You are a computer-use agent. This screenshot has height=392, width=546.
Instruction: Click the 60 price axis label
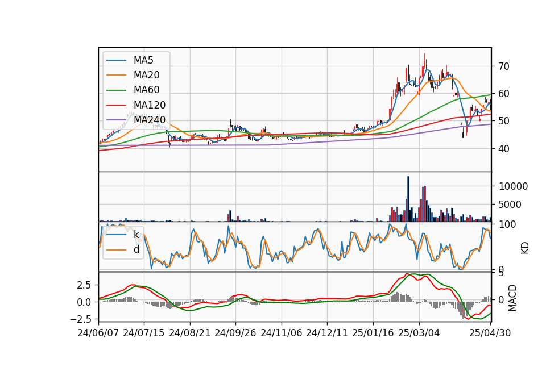click(x=504, y=94)
